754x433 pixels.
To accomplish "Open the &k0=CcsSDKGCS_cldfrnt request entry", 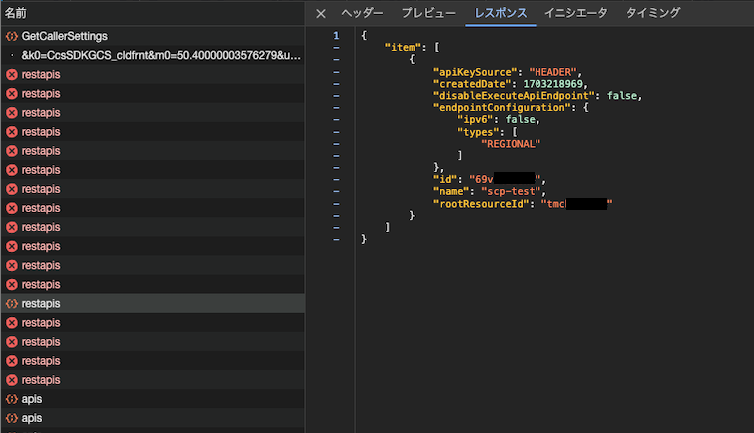I will pyautogui.click(x=152, y=55).
